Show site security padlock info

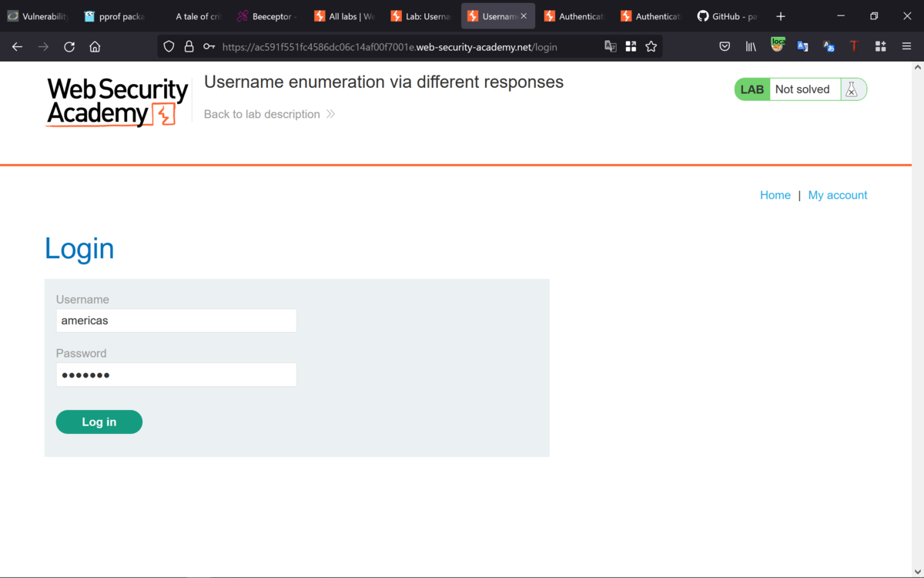189,47
